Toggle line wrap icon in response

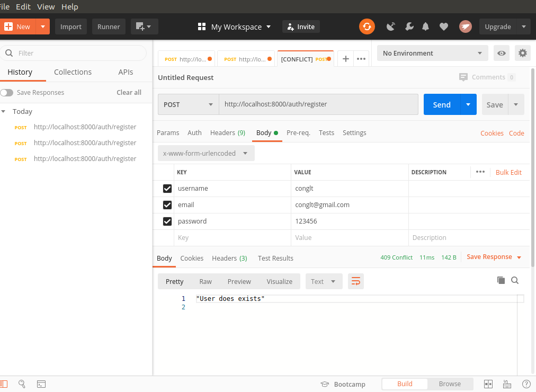(x=355, y=281)
